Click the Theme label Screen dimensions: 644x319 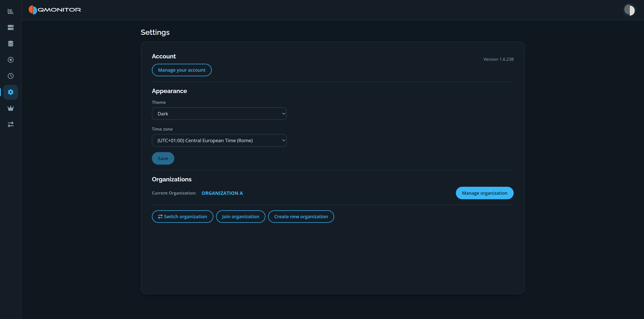click(x=158, y=102)
